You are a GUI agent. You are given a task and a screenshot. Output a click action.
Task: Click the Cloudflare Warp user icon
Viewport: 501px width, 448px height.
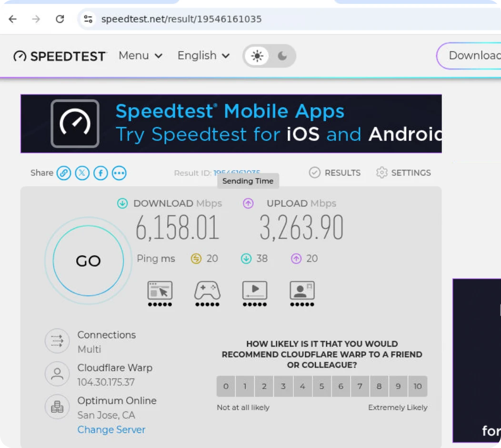(x=57, y=374)
